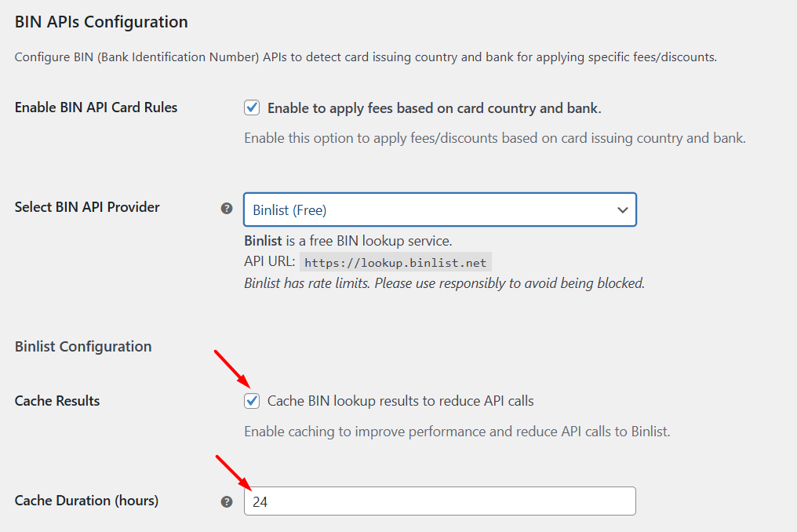Click the "Cache Results" row label
797x532 pixels.
(x=57, y=401)
